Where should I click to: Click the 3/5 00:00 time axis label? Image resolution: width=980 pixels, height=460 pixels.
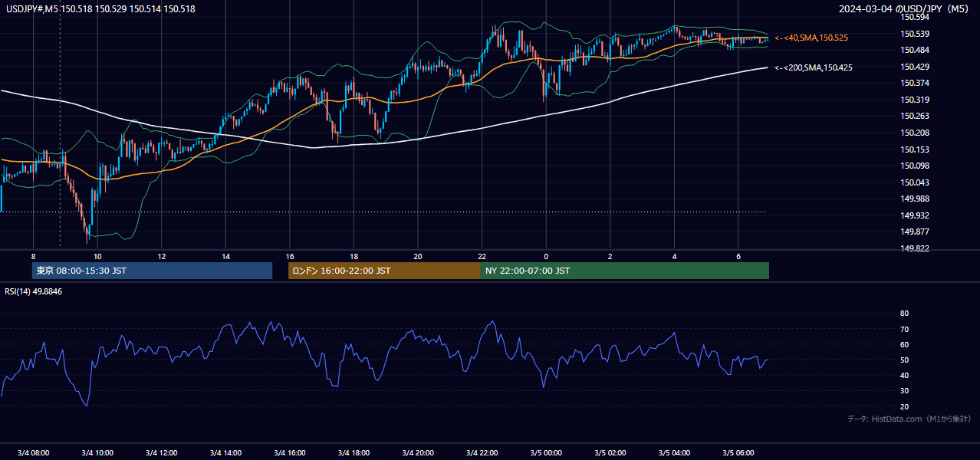click(546, 452)
